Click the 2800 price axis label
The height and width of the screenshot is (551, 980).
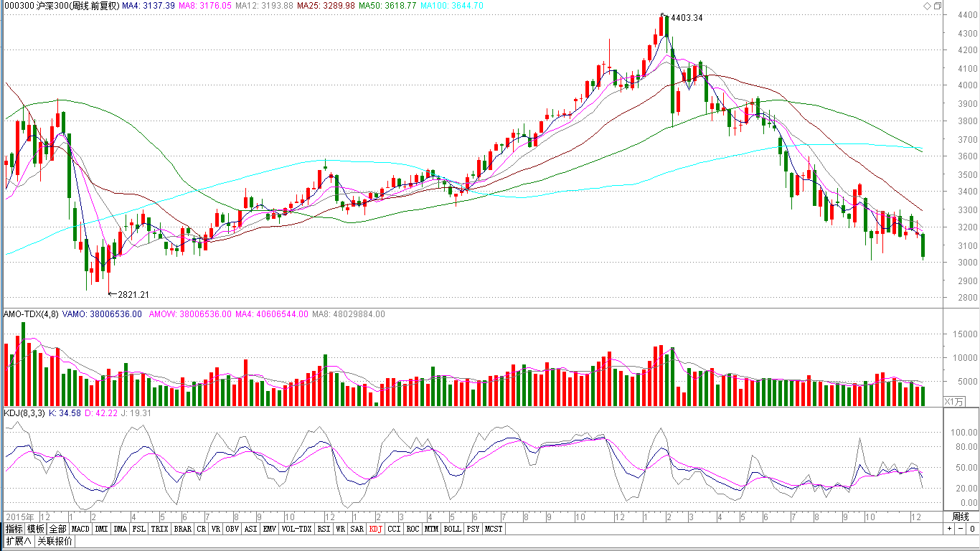point(966,298)
